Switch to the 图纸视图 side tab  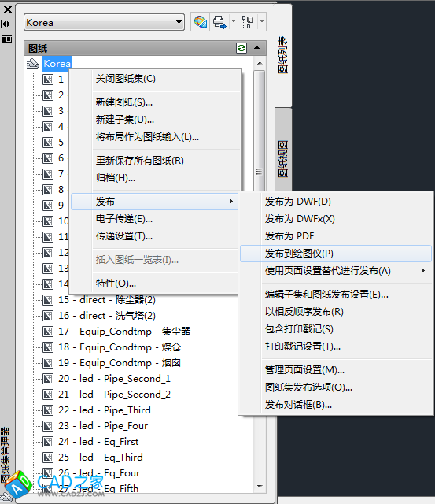(283, 158)
